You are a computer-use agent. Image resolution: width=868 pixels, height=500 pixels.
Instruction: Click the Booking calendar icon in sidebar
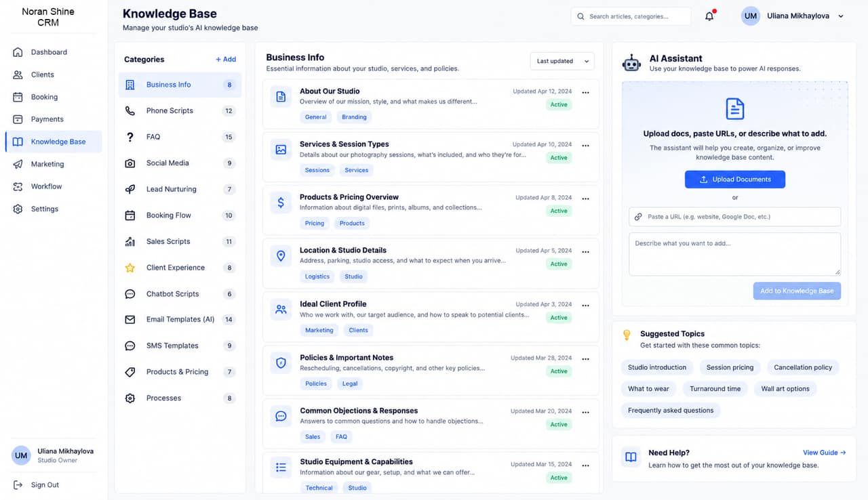point(18,97)
